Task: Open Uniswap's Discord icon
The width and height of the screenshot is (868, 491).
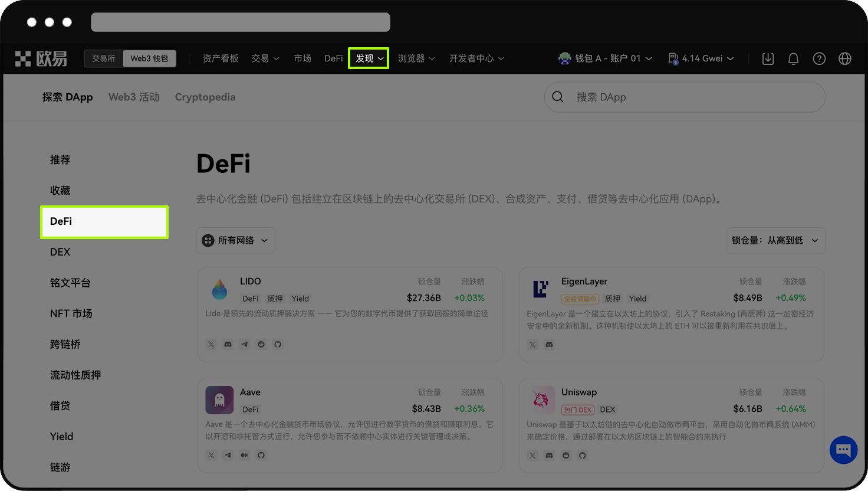Action: pyautogui.click(x=549, y=455)
